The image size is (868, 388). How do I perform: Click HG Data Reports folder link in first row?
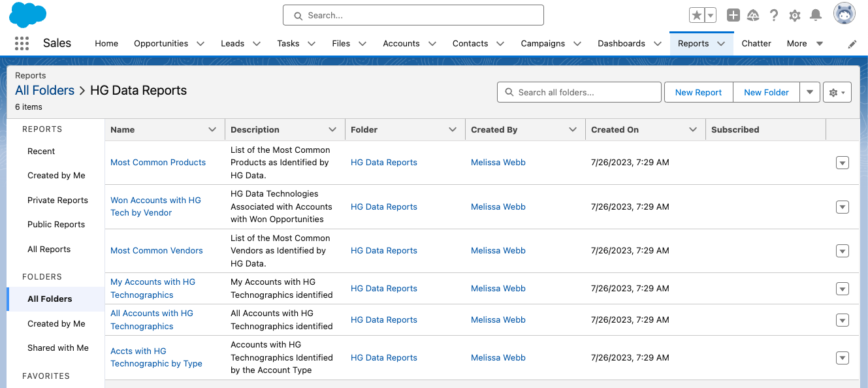(x=384, y=163)
